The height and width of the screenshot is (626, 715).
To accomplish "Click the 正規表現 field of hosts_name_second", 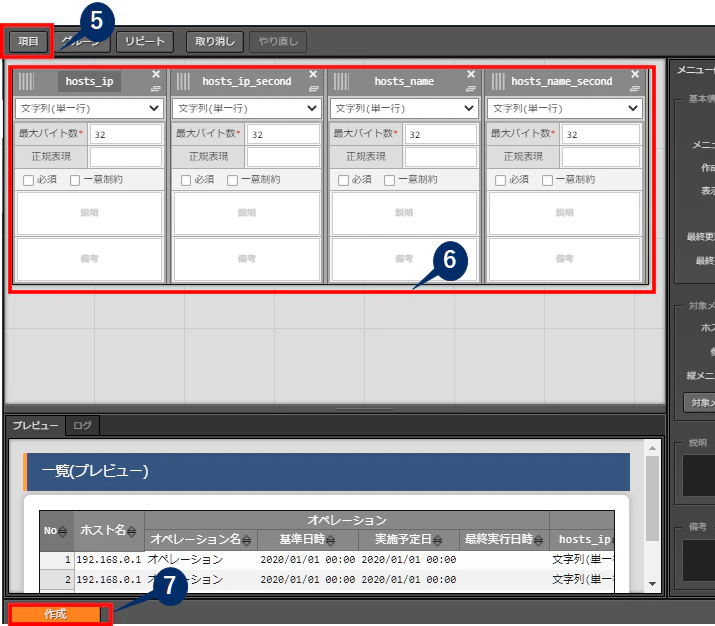I will pyautogui.click(x=601, y=157).
